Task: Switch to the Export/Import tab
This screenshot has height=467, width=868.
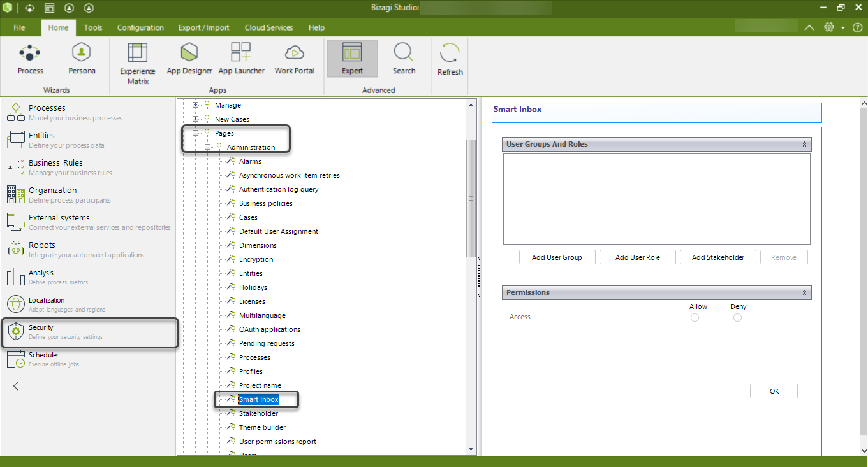Action: click(203, 27)
